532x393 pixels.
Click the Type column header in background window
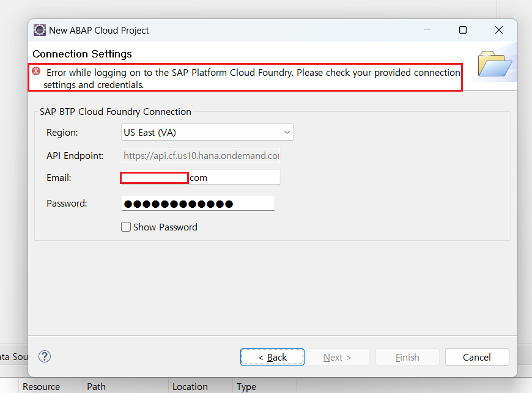(246, 386)
